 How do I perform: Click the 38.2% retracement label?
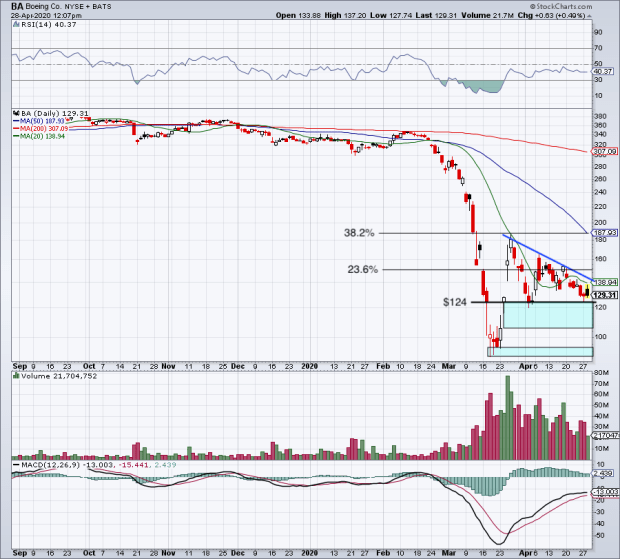359,233
